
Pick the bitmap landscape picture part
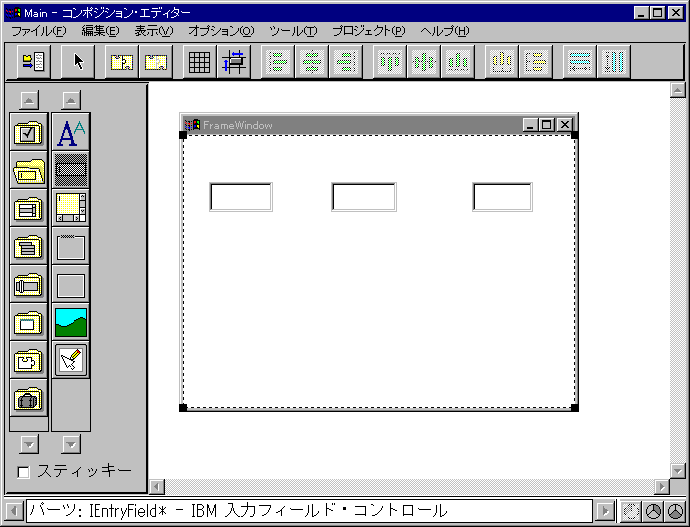pyautogui.click(x=71, y=323)
